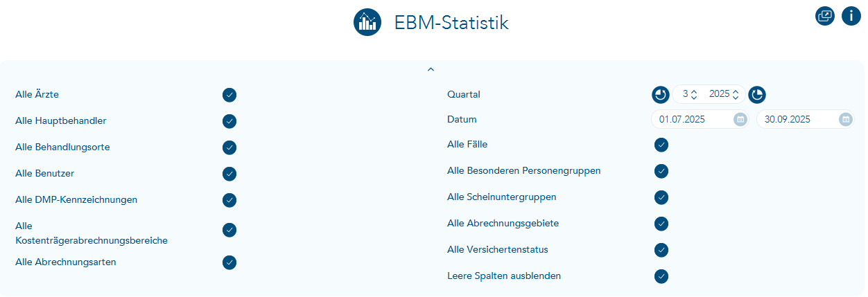Viewport: 868px width, 297px height.
Task: Toggle the Leere Spalten ausblenden checkbox
Action: (661, 276)
